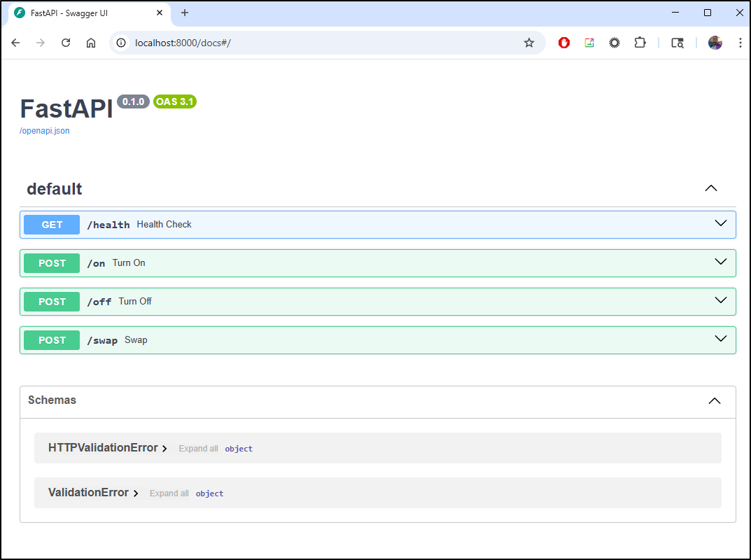Click the FastAPI title heading

(66, 108)
